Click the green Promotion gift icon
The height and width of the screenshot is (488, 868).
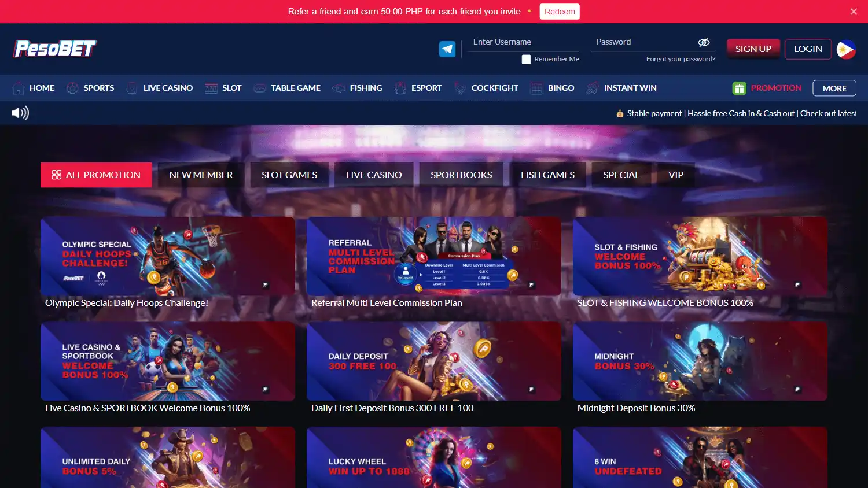click(739, 88)
